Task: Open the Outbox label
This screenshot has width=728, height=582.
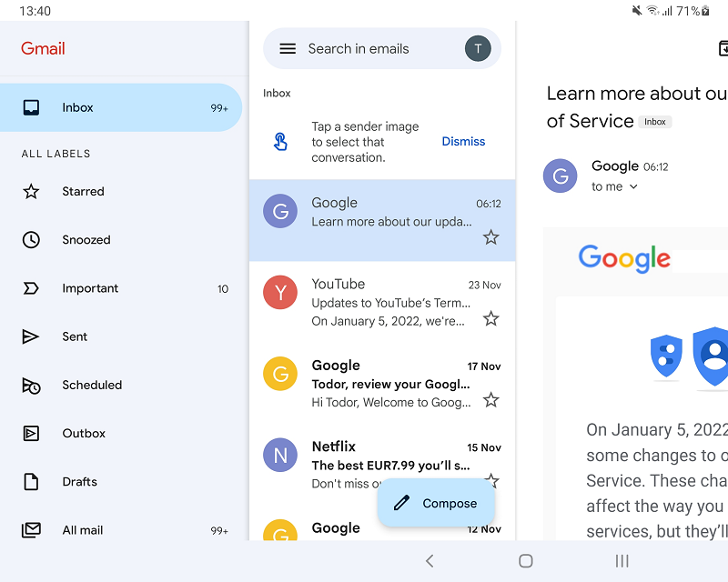Action: coord(121,434)
